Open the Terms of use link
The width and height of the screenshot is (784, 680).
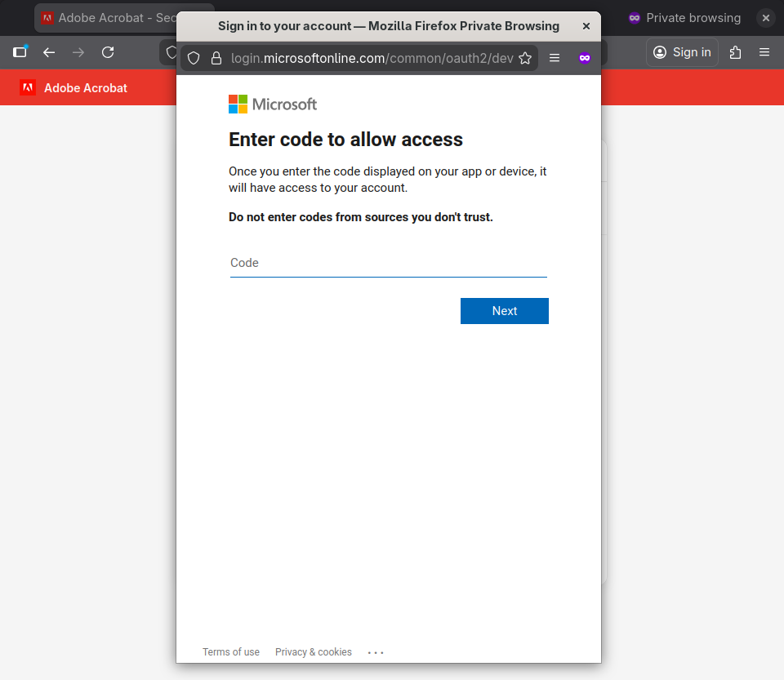[x=231, y=652]
